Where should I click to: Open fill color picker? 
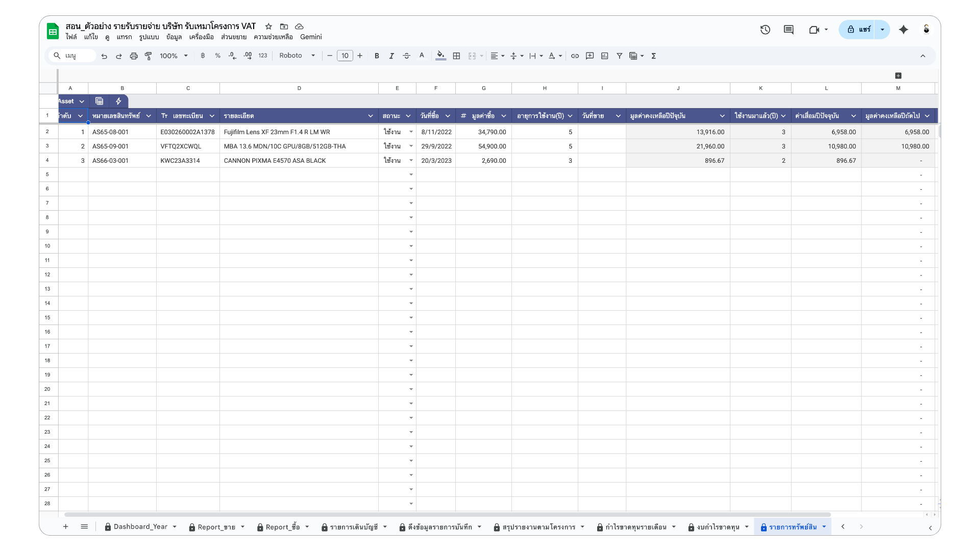tap(441, 56)
